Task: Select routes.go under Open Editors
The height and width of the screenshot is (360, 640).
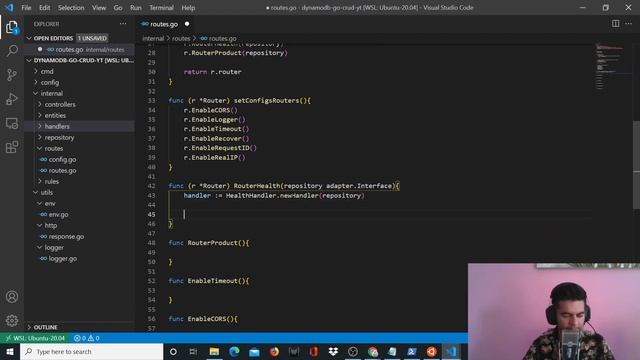Action: point(80,49)
